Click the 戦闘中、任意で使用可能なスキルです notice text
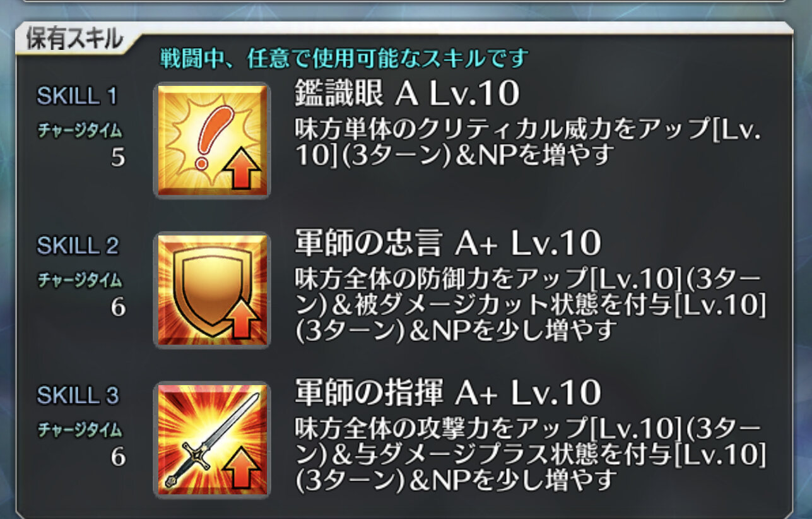 pyautogui.click(x=344, y=59)
